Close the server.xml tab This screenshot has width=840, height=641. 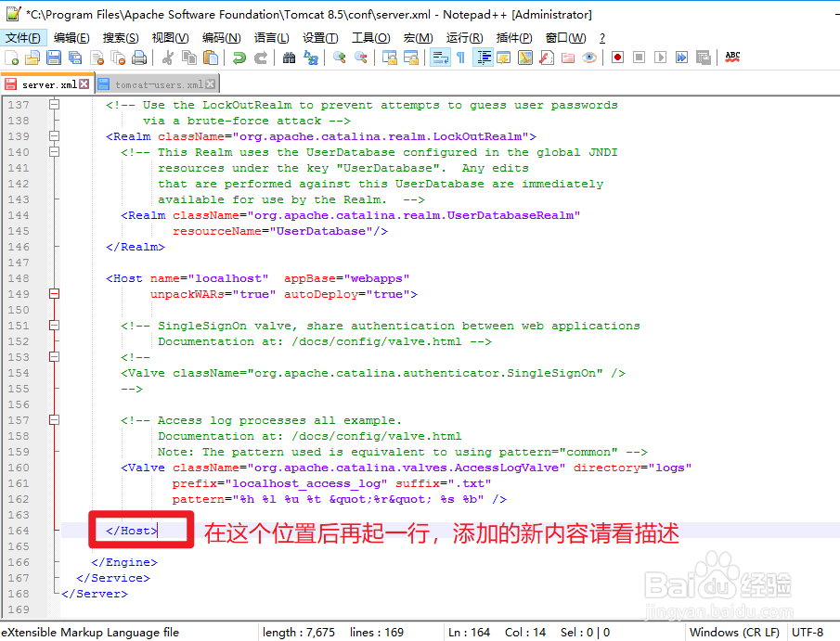tap(84, 84)
